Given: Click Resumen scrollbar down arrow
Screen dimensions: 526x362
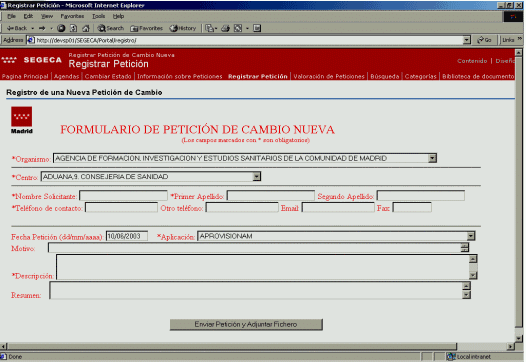Looking at the screenshot, I should (466, 295).
